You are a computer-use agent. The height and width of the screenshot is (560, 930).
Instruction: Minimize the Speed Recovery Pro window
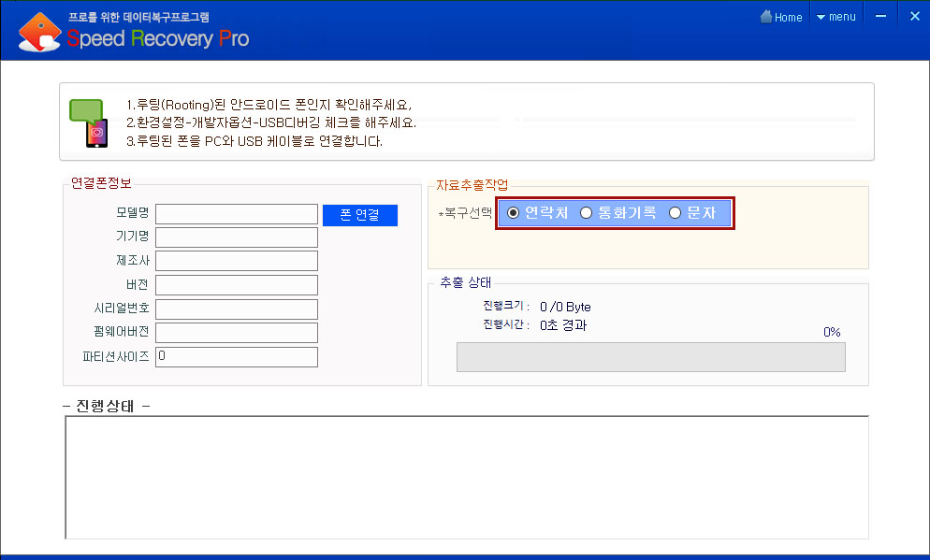click(x=880, y=16)
